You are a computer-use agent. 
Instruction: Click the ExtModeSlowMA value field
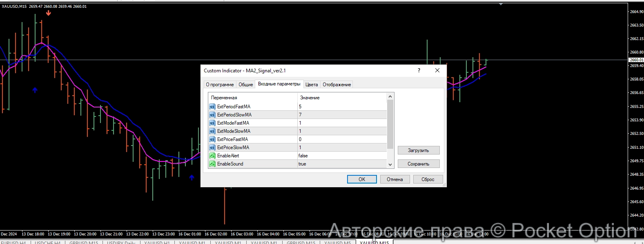342,131
